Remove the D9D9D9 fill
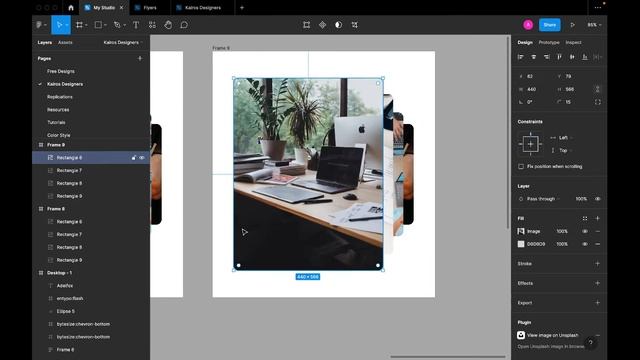This screenshot has height=360, width=640. (598, 244)
